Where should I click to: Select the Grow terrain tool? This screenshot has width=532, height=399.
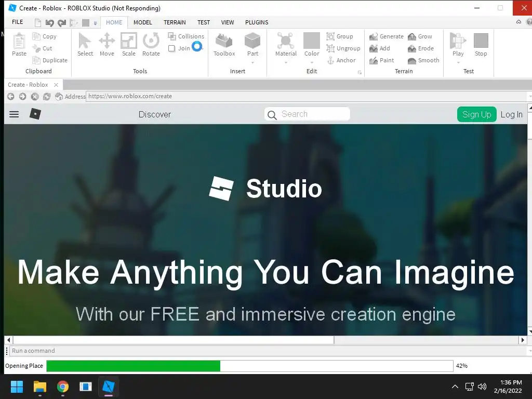point(420,36)
